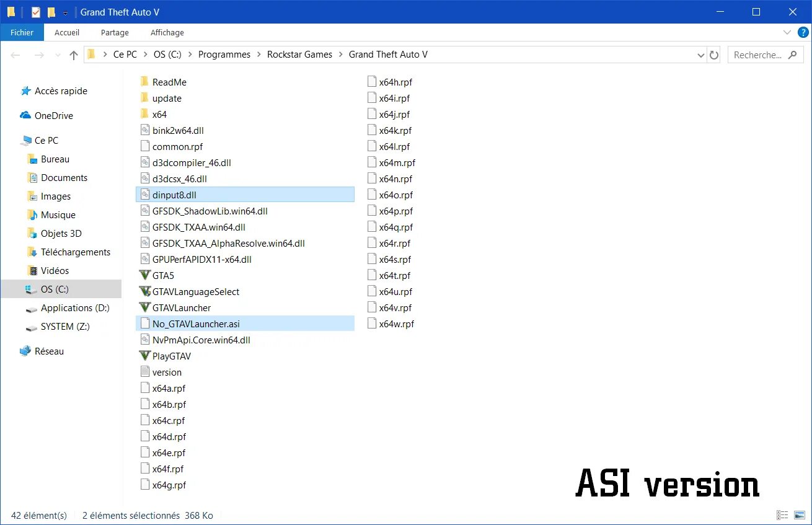Open Customize Quick Access Toolbar dropdown
Image resolution: width=812 pixels, height=525 pixels.
click(65, 12)
